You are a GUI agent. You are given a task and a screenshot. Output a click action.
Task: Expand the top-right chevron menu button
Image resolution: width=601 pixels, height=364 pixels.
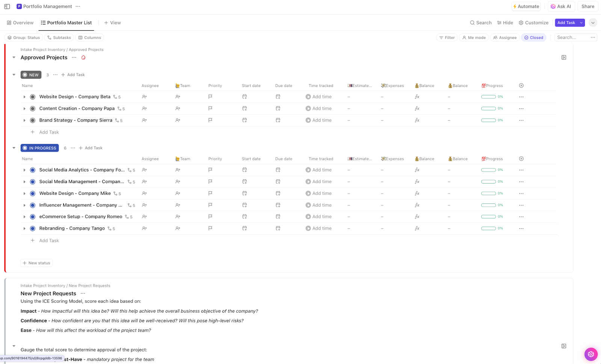pos(593,23)
